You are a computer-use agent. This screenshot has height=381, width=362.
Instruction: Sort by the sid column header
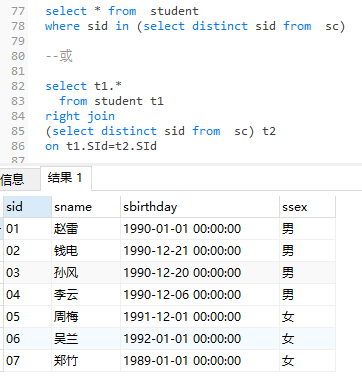28,207
